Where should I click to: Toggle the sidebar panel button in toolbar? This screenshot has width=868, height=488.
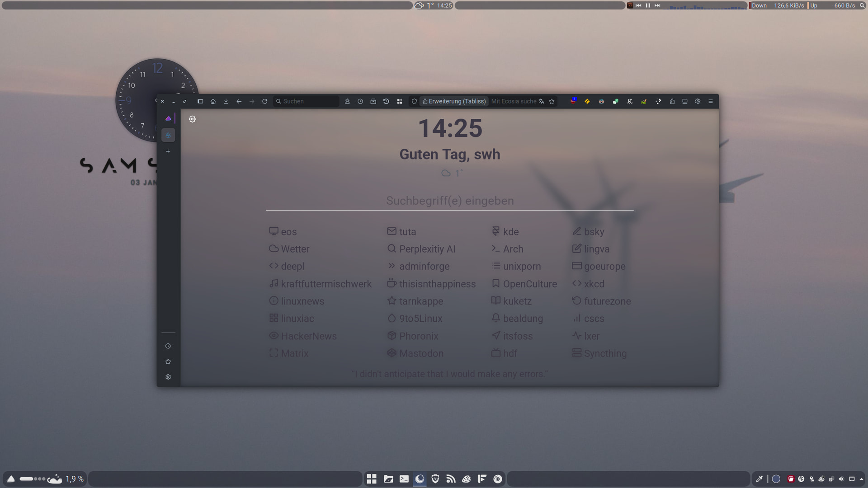(200, 101)
